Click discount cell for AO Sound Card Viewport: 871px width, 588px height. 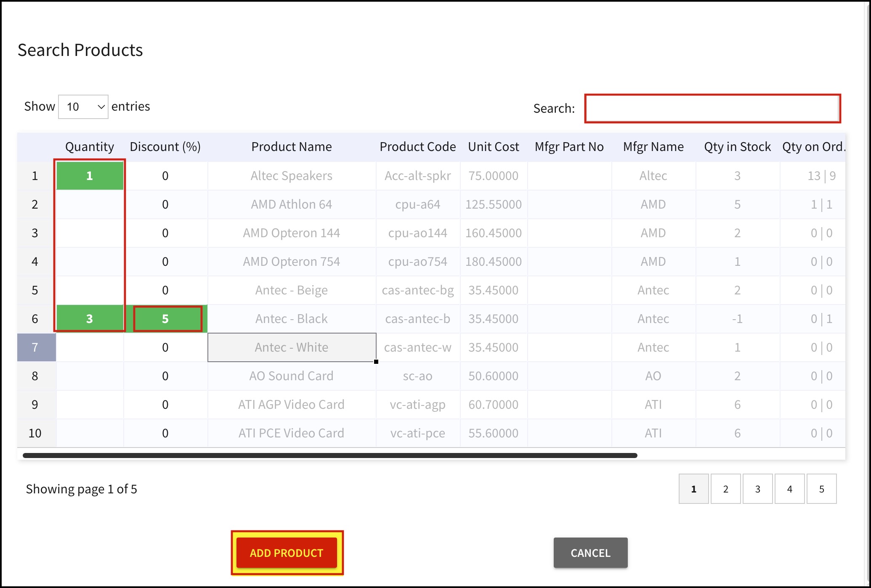[x=165, y=376]
